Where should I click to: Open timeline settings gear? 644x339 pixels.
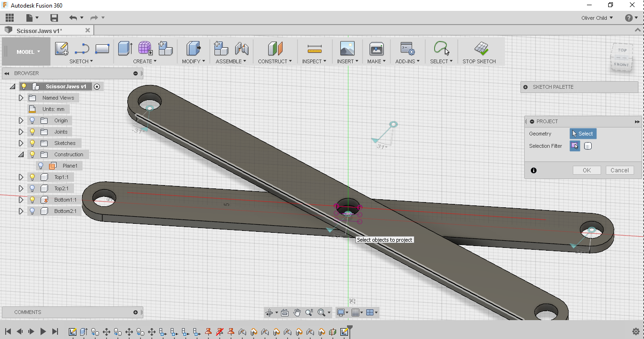pyautogui.click(x=636, y=331)
